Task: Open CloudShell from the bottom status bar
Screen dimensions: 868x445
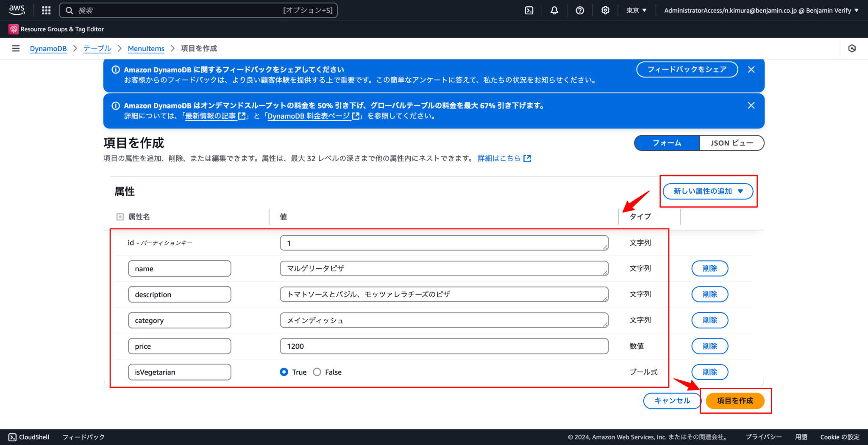Action: 28,437
